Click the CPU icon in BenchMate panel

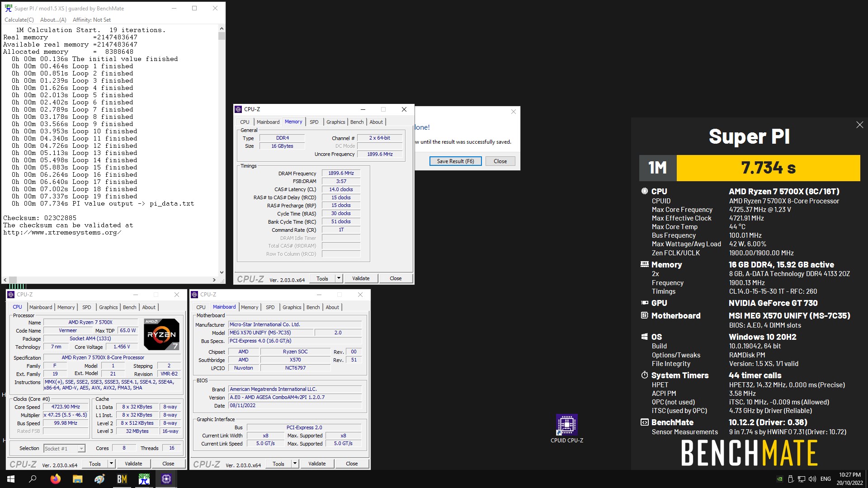point(644,191)
